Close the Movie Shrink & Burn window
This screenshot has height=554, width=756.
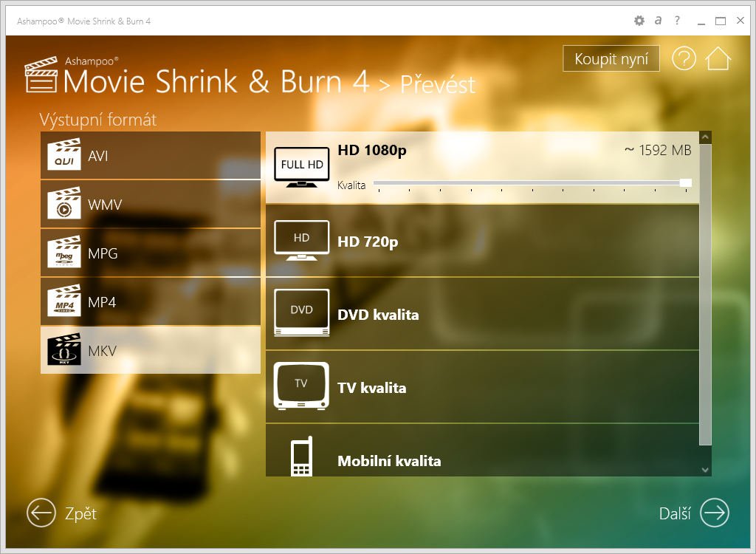(x=740, y=20)
